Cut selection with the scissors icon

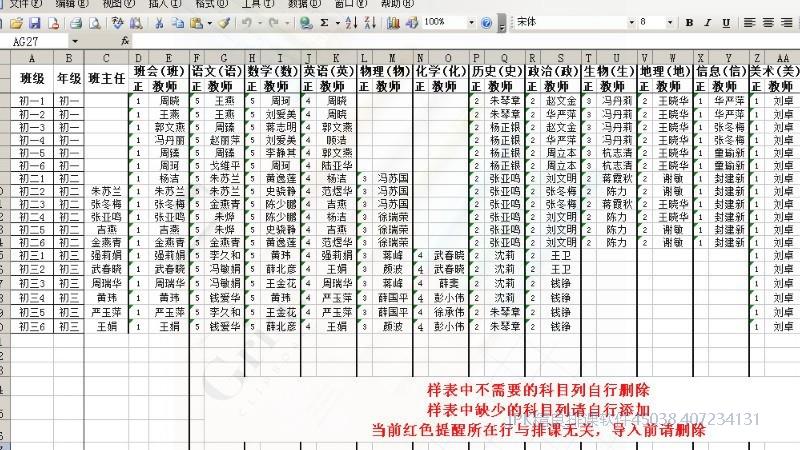pos(159,23)
